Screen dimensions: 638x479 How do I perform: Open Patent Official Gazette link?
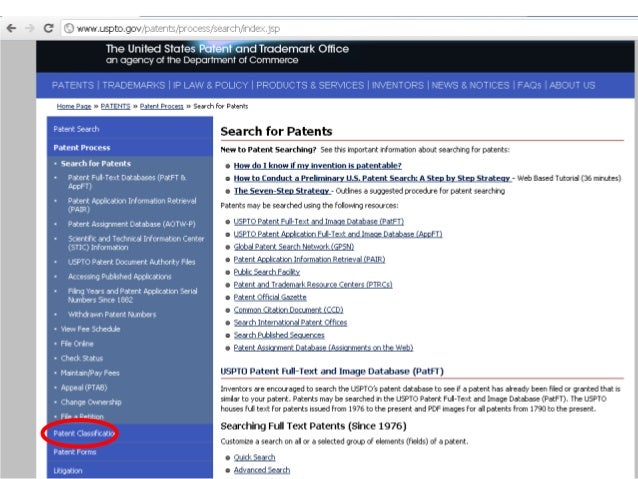pos(270,297)
